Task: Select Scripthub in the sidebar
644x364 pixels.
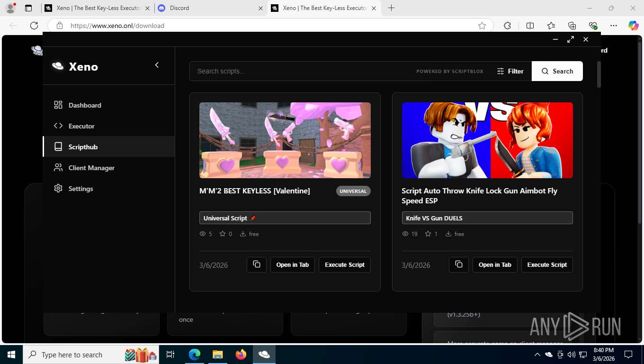Action: (108, 147)
